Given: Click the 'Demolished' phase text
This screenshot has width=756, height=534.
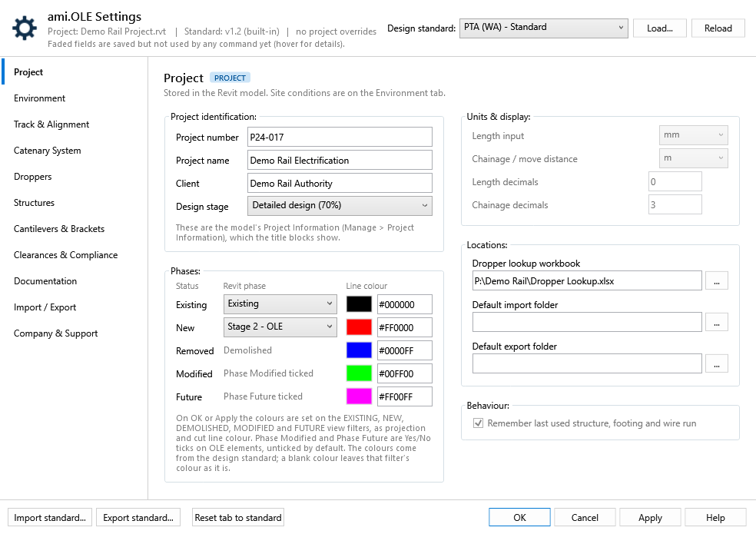Looking at the screenshot, I should pos(248,350).
